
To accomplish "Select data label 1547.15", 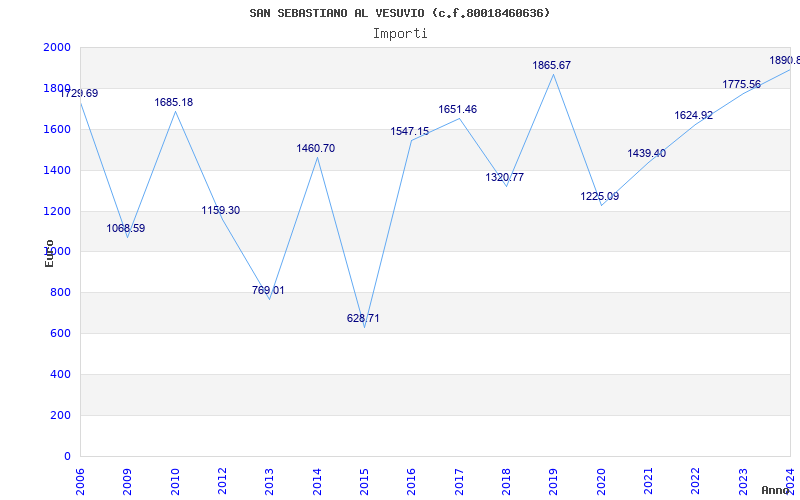I will click(410, 132).
